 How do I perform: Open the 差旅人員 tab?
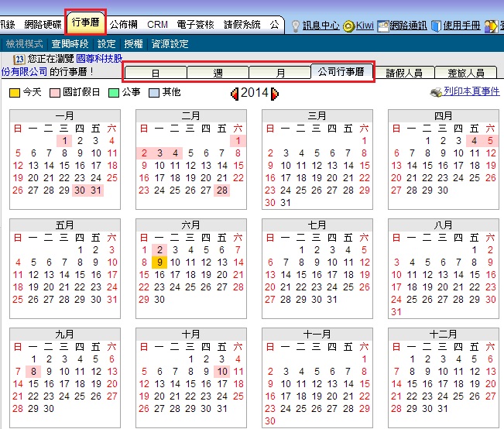[x=466, y=73]
